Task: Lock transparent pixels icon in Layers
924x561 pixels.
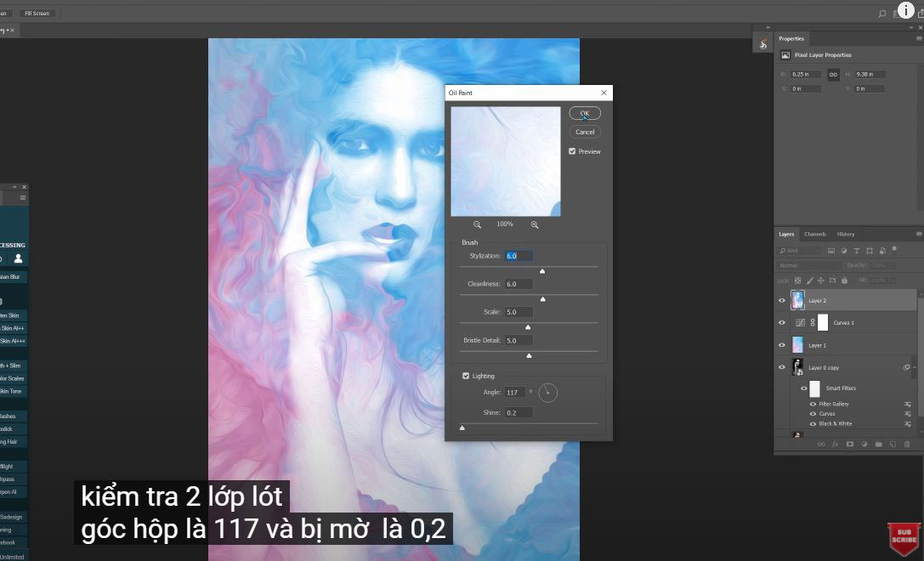Action: coord(797,280)
